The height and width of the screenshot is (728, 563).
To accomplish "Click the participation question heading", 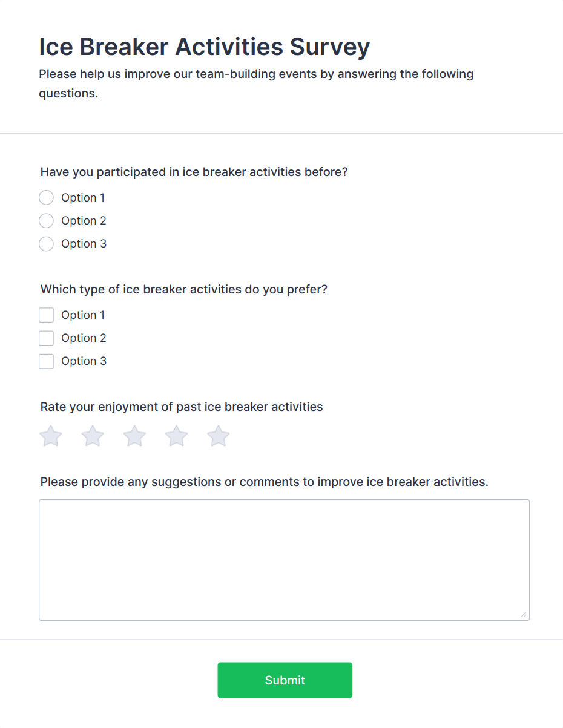I will click(194, 172).
